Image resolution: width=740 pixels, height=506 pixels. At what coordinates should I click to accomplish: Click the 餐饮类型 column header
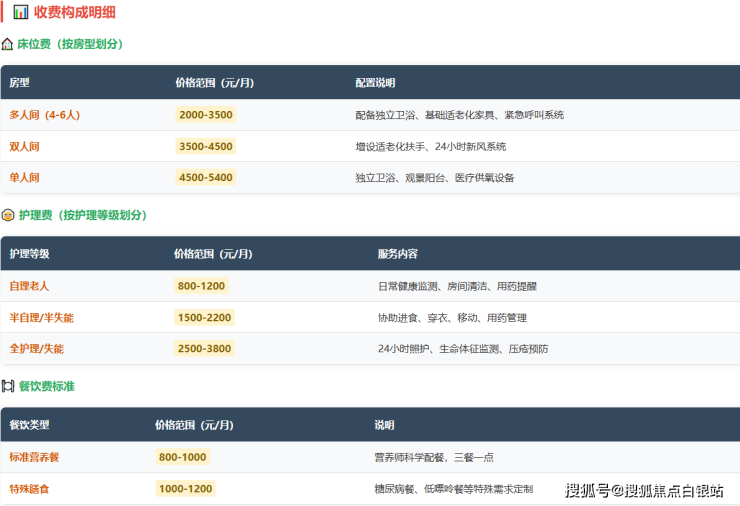[x=29, y=425]
